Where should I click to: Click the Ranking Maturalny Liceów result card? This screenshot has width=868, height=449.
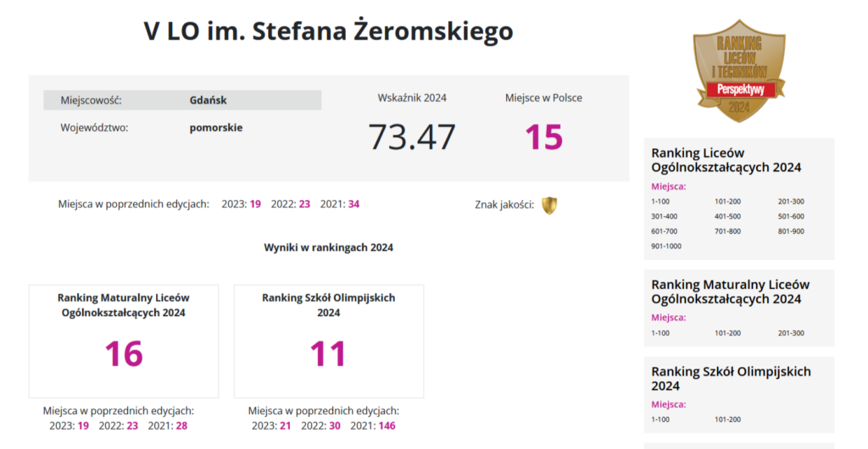coord(124,341)
